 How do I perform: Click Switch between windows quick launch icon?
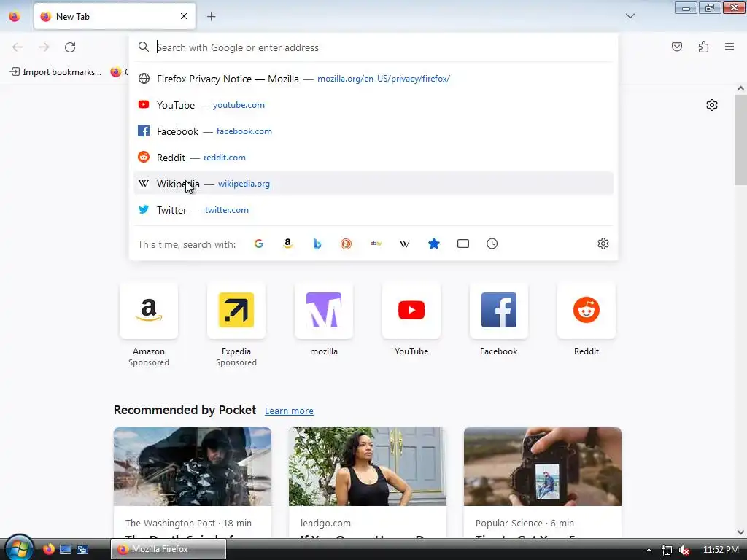click(82, 550)
